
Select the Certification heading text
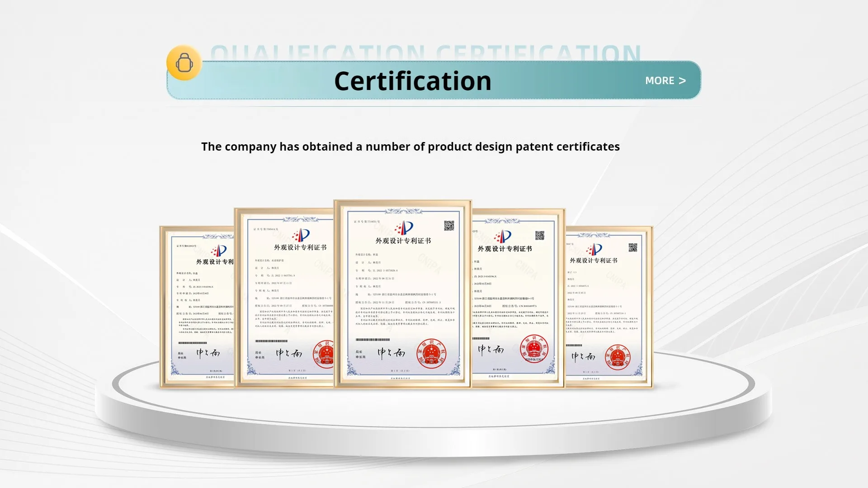click(412, 81)
